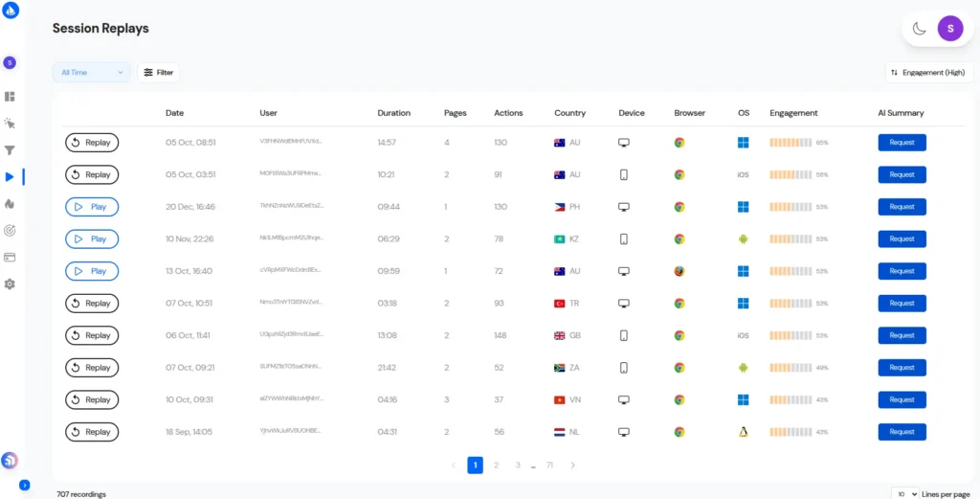Select current page 1 in pagination
980x499 pixels.
tap(475, 465)
